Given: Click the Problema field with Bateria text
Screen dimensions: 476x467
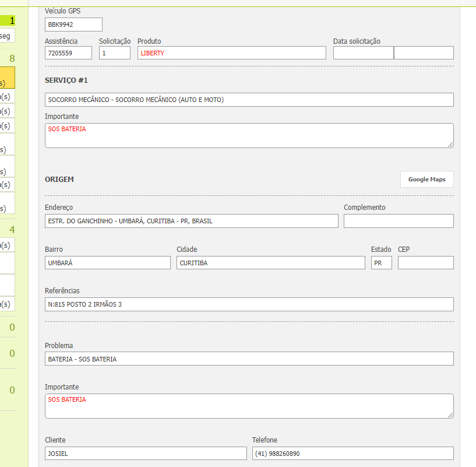Looking at the screenshot, I should [249, 359].
